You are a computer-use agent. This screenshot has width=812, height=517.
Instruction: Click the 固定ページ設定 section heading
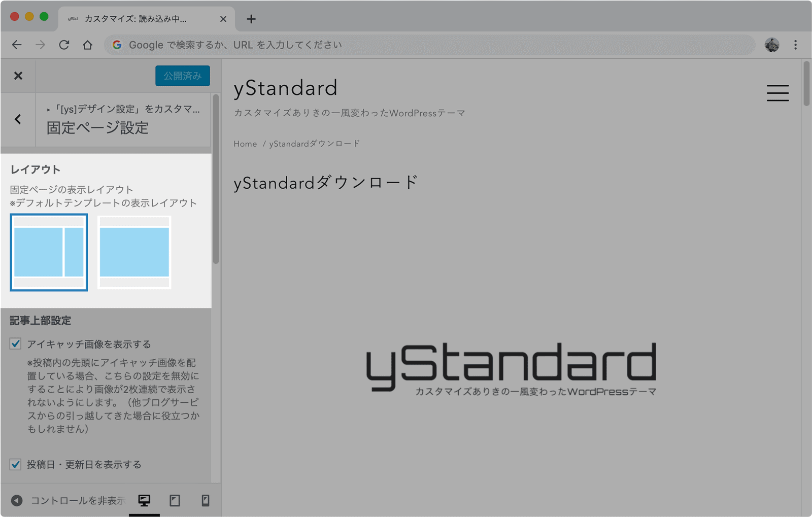97,128
